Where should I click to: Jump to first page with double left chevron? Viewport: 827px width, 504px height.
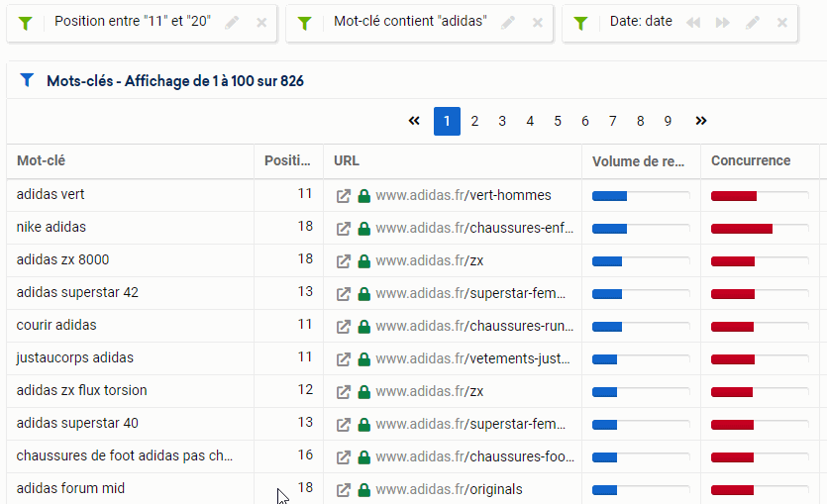point(414,121)
